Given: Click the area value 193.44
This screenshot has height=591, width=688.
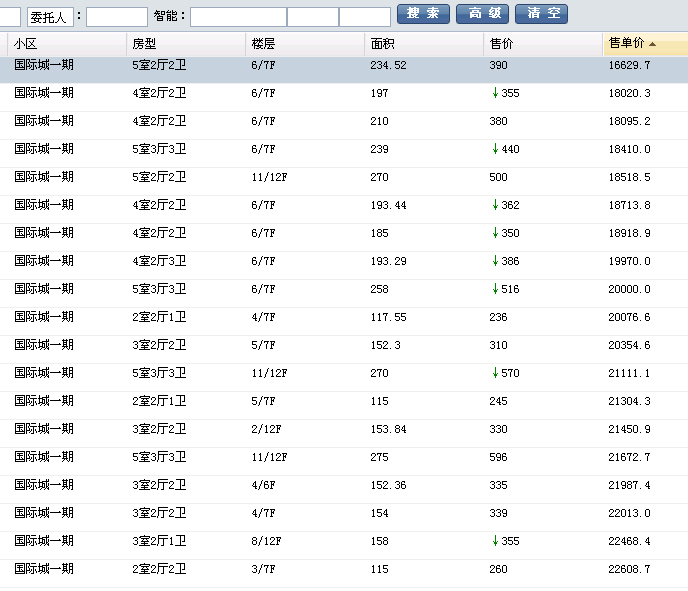Looking at the screenshot, I should pyautogui.click(x=388, y=205).
